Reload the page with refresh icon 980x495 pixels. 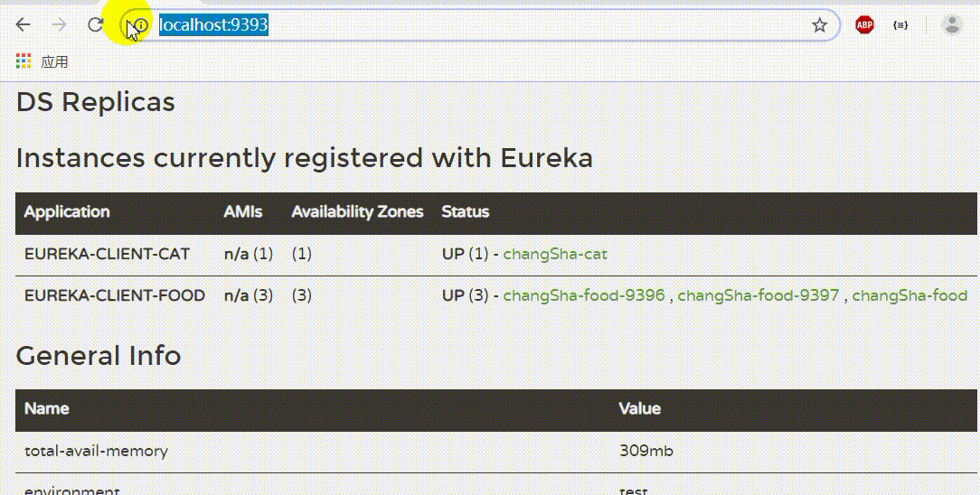click(x=95, y=24)
